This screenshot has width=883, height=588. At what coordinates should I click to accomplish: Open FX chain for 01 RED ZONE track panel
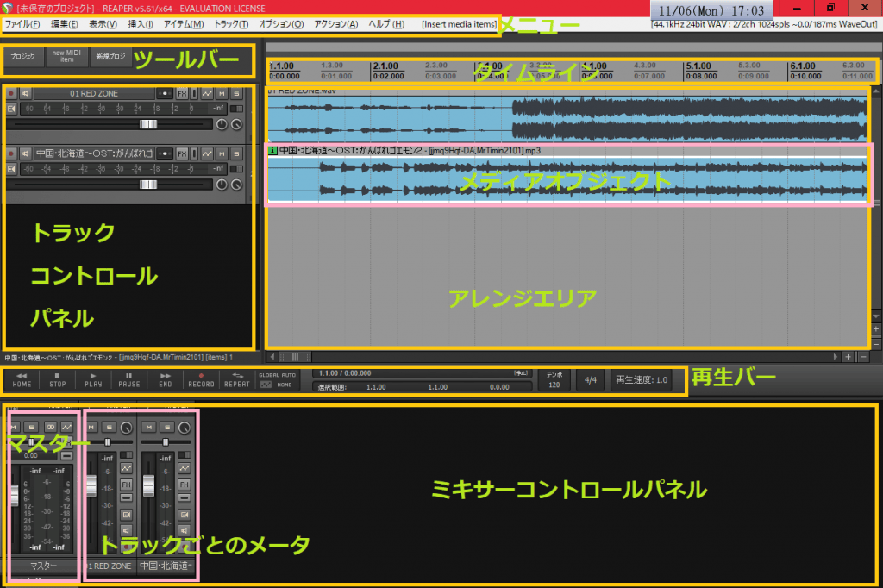(x=182, y=93)
